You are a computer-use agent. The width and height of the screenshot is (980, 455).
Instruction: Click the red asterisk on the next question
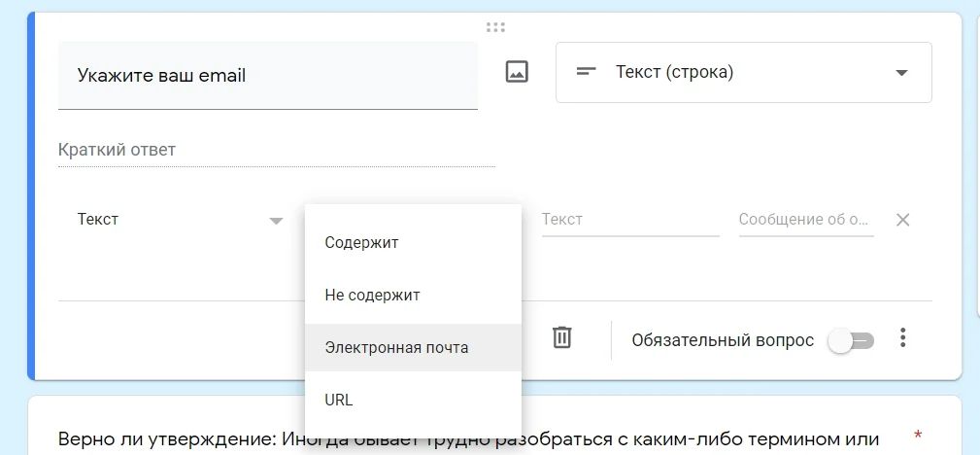(919, 434)
